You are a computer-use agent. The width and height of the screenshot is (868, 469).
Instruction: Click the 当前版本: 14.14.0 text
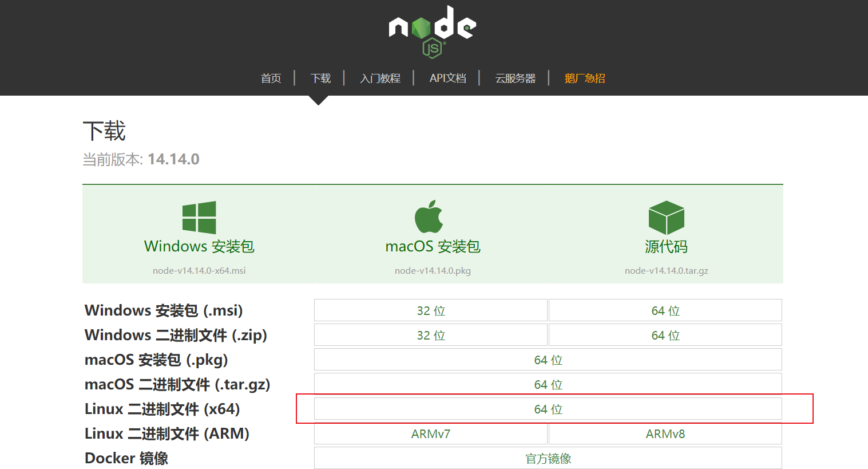click(141, 159)
